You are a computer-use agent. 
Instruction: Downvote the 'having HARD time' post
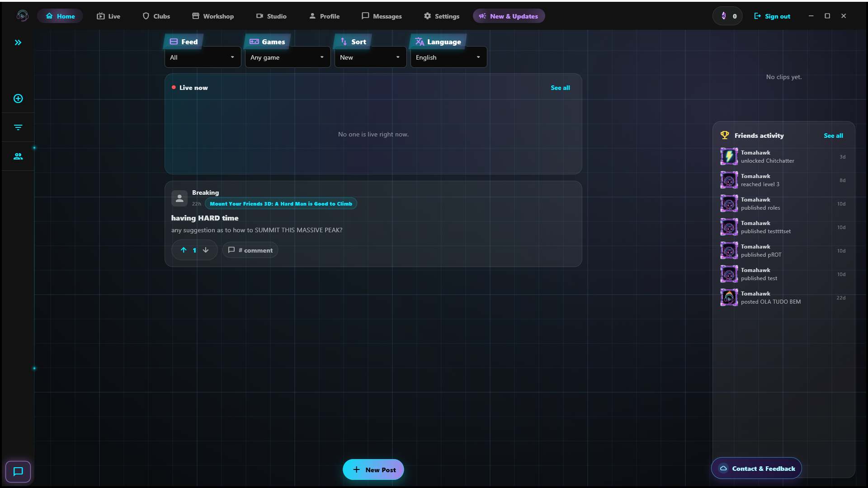coord(206,250)
